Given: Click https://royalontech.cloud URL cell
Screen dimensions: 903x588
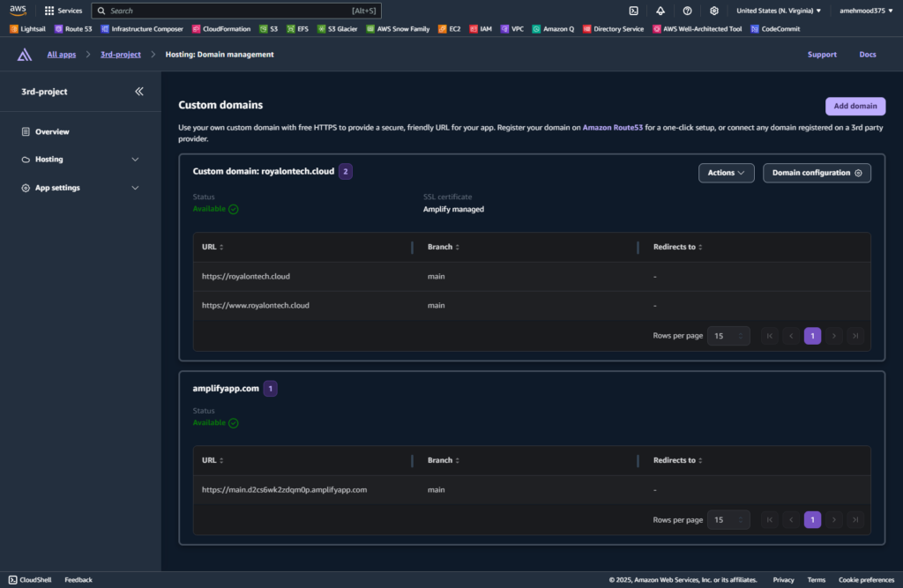Looking at the screenshot, I should point(246,277).
